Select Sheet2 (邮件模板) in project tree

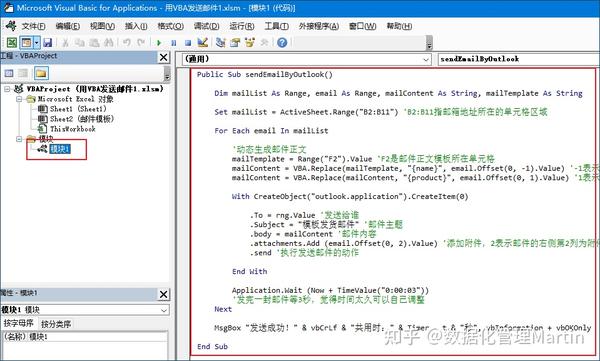tap(82, 119)
